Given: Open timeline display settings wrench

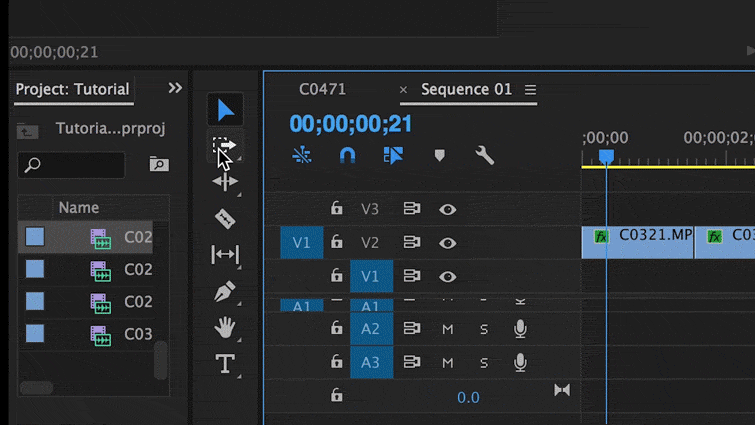Looking at the screenshot, I should (x=485, y=155).
